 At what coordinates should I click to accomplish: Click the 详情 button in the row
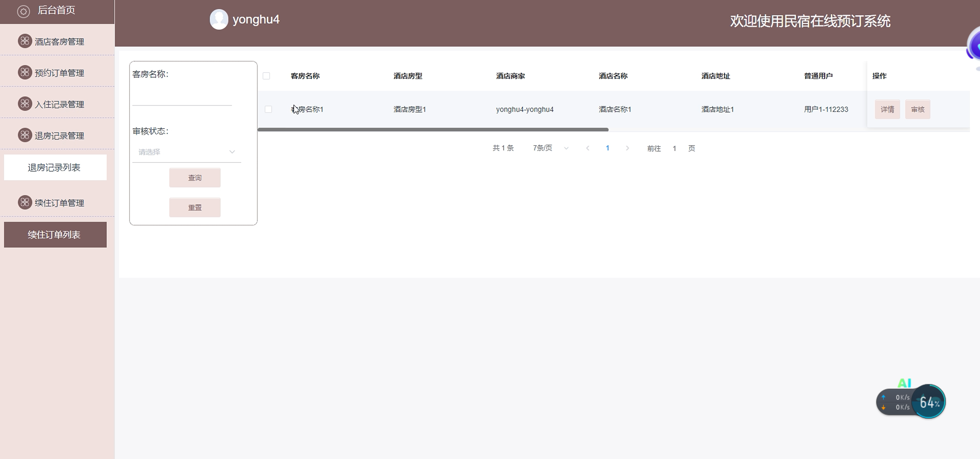(x=887, y=109)
